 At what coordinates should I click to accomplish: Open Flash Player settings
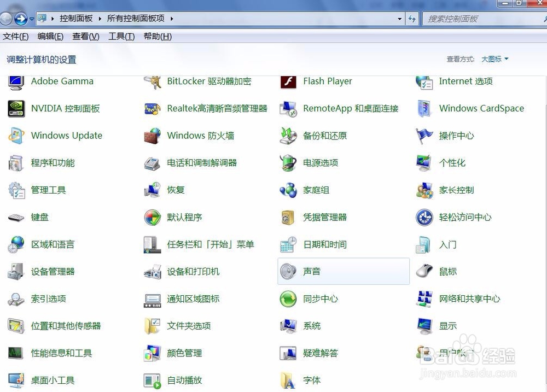click(x=327, y=81)
